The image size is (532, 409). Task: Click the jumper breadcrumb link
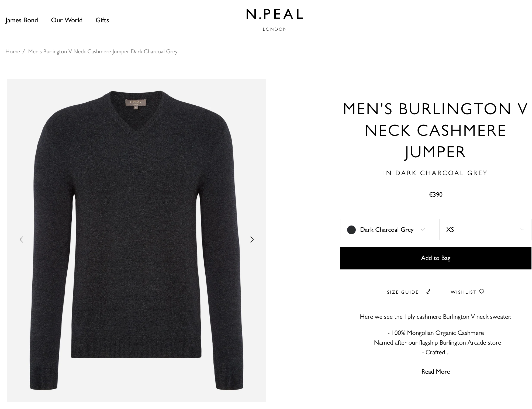click(103, 51)
